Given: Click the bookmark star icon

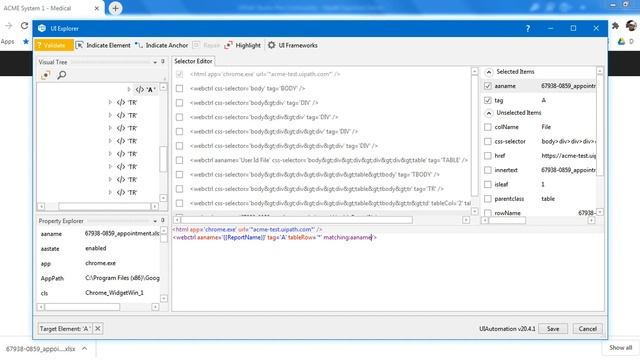Looking at the screenshot, I should [26, 41].
